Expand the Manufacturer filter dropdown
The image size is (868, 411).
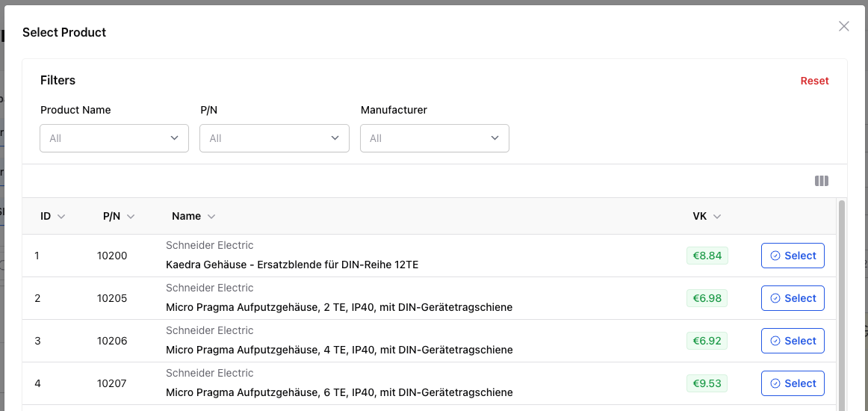coord(435,138)
